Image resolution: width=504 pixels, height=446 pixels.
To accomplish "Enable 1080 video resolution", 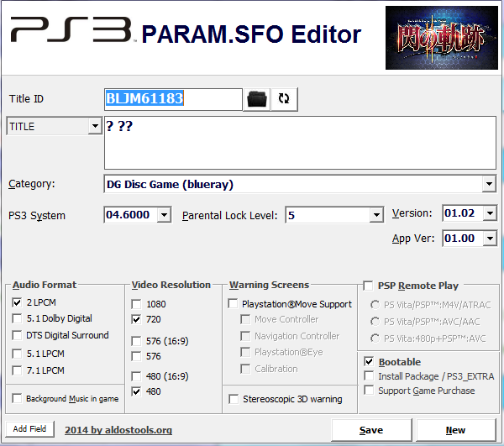I will (136, 304).
